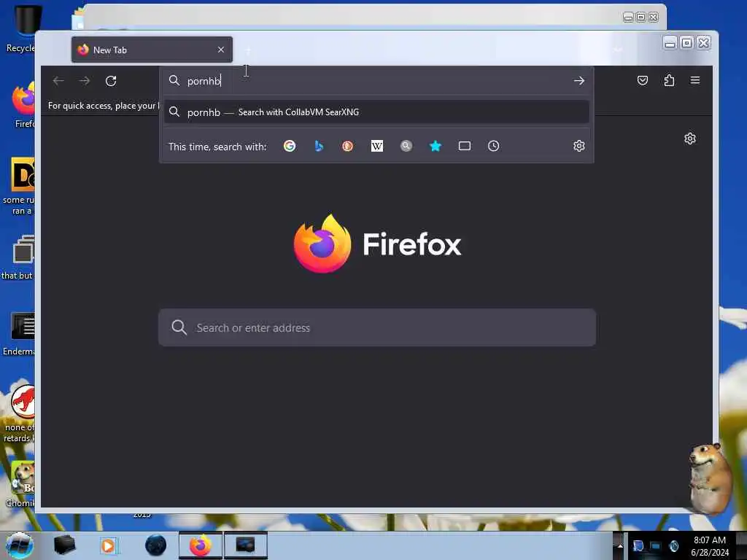Image resolution: width=747 pixels, height=560 pixels.
Task: Minimize the background window behind Firefox
Action: (x=628, y=17)
